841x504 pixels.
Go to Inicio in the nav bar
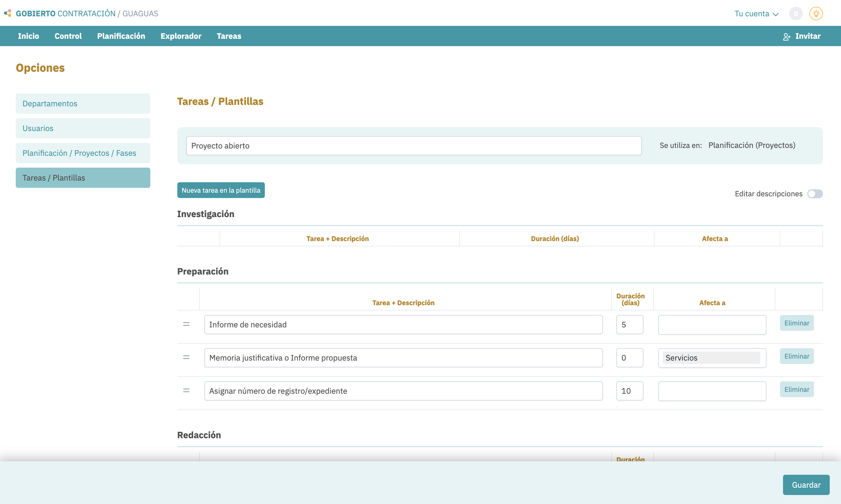(28, 36)
